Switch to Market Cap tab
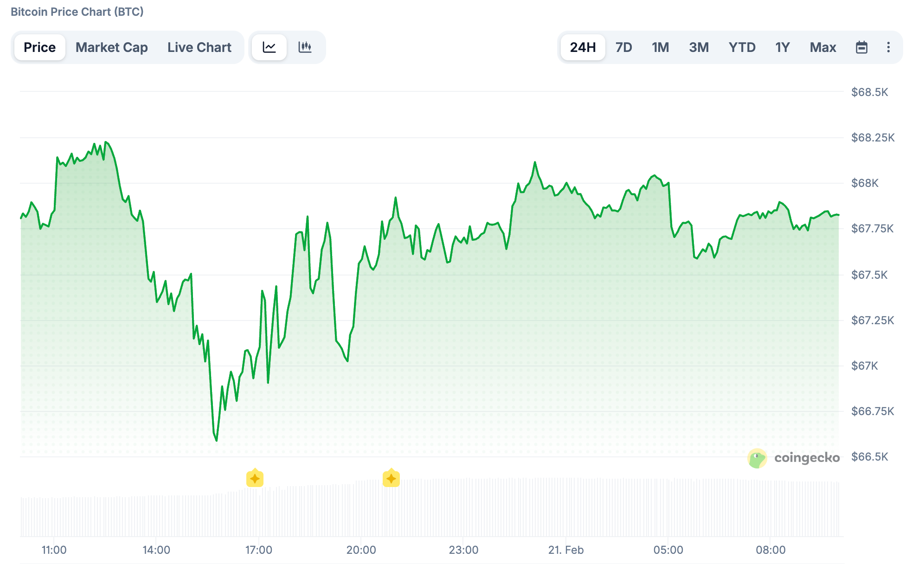The height and width of the screenshot is (564, 924). click(x=111, y=47)
